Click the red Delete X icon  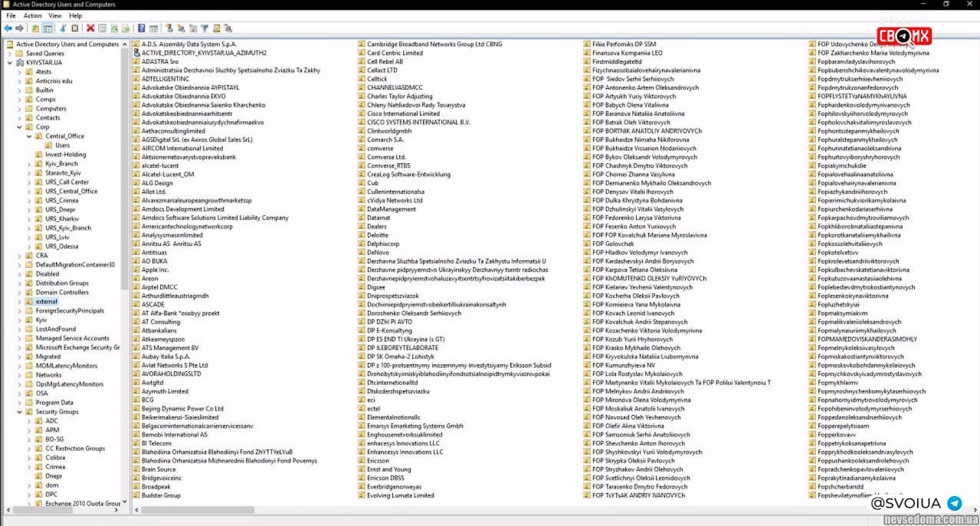(90, 28)
